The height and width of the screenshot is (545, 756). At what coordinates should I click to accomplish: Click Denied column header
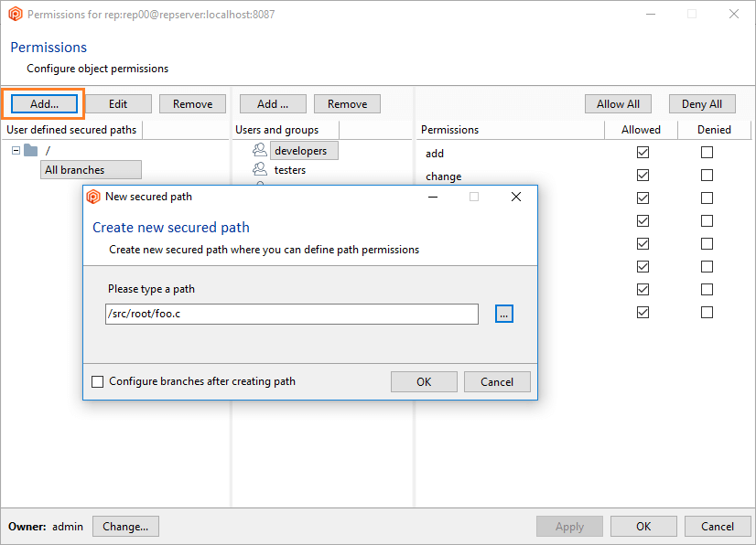(715, 130)
